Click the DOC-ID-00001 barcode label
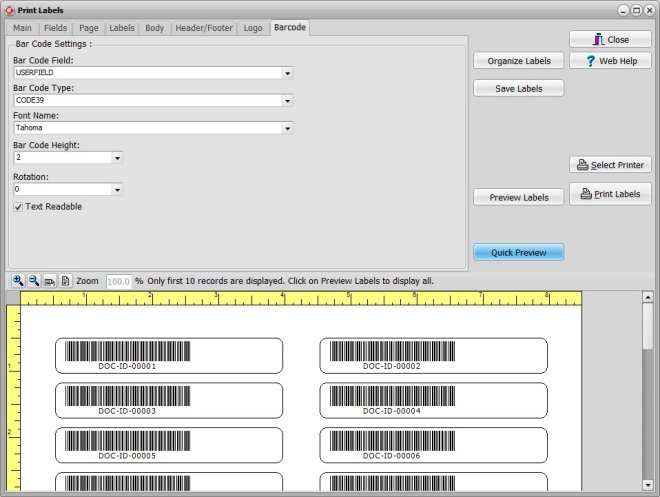Viewport: 660px width, 497px height. click(x=169, y=356)
